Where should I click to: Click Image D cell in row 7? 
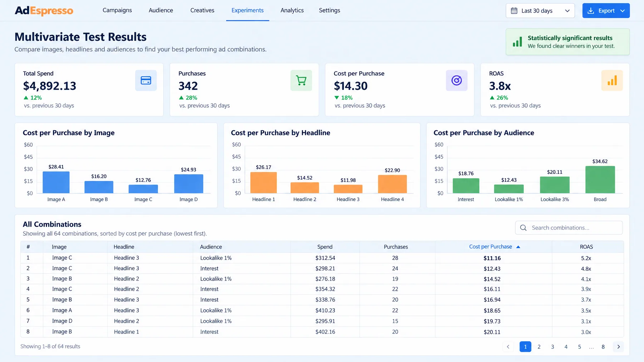pyautogui.click(x=62, y=321)
